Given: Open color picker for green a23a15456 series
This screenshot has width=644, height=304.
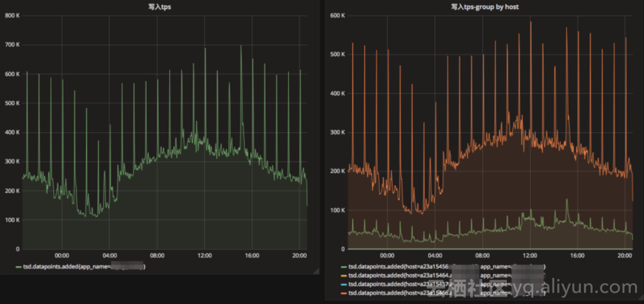Looking at the screenshot, I should pyautogui.click(x=344, y=268).
